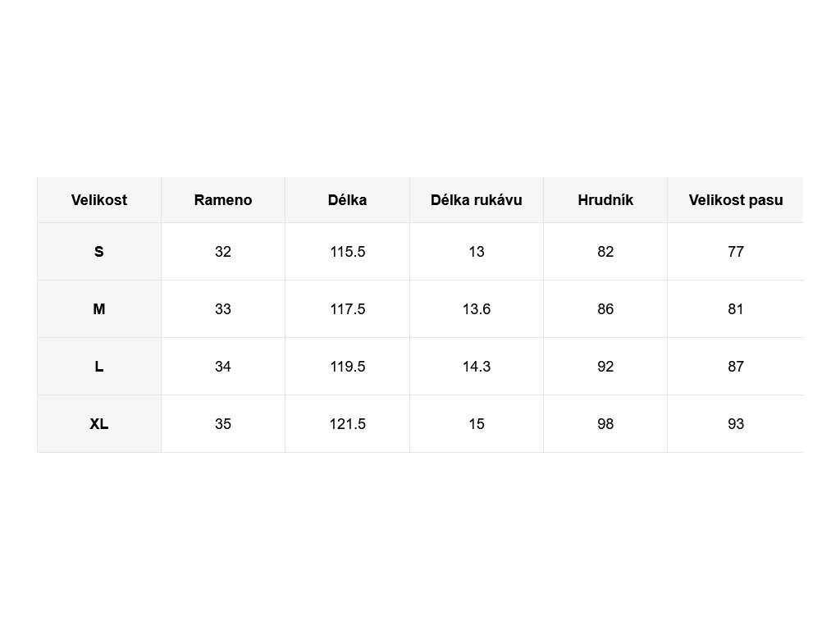Select the size M row label
The width and height of the screenshot is (840, 630).
99,309
